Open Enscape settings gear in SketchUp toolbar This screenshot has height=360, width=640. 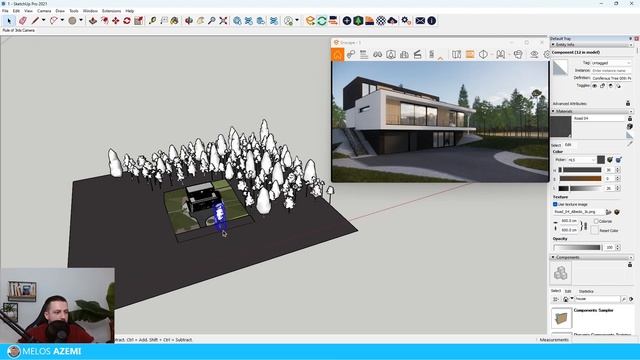pyautogui.click(x=406, y=20)
